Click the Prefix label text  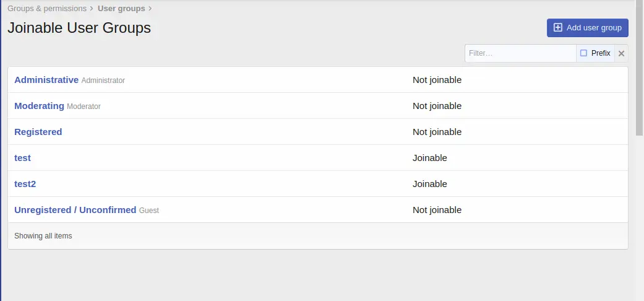(601, 53)
